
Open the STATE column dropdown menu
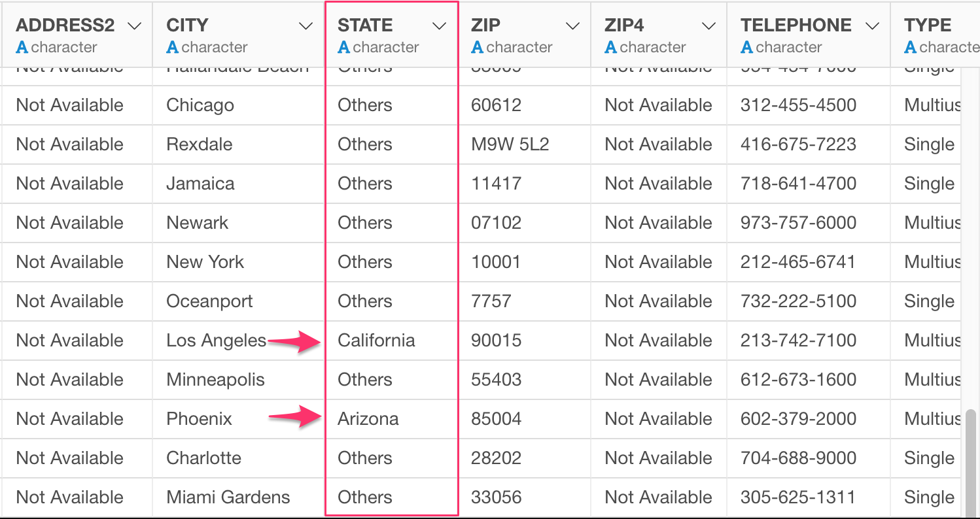click(x=440, y=26)
